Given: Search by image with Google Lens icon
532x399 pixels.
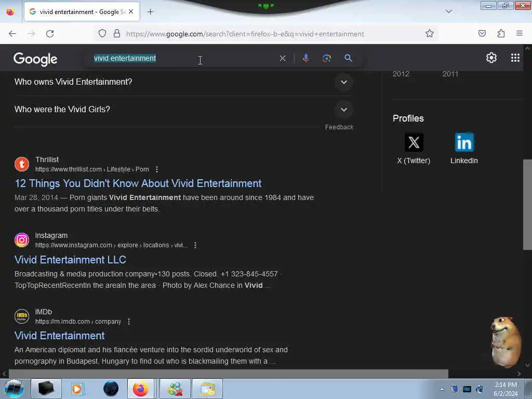Looking at the screenshot, I should [x=326, y=58].
